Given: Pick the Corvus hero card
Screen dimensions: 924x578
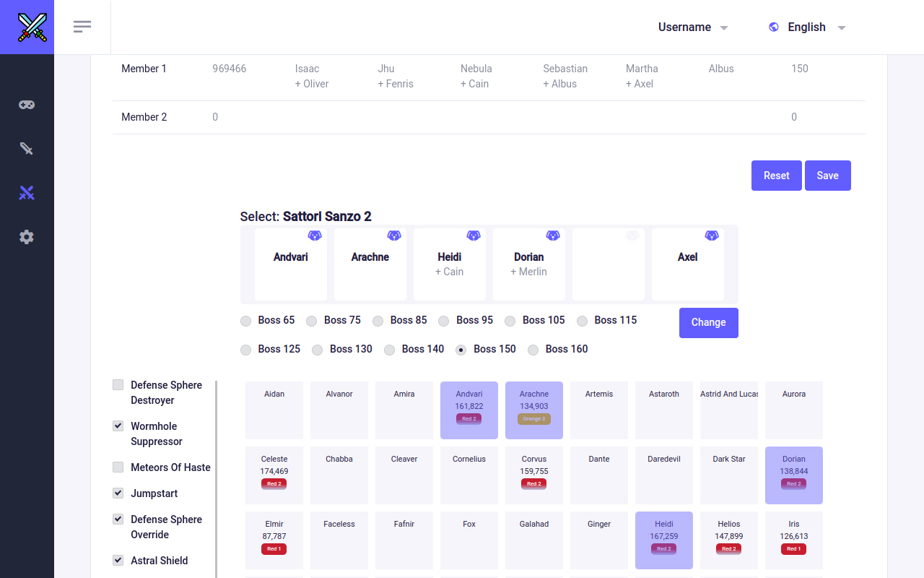Looking at the screenshot, I should 534,475.
